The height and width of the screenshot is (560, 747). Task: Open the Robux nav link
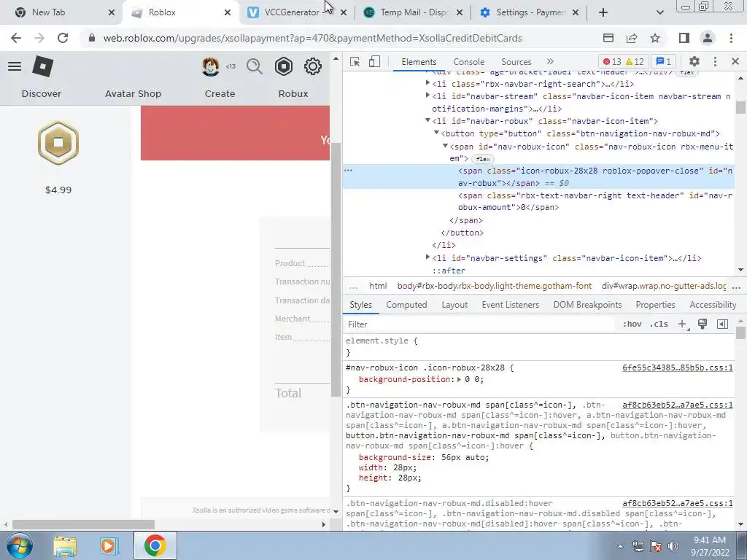pyautogui.click(x=293, y=94)
